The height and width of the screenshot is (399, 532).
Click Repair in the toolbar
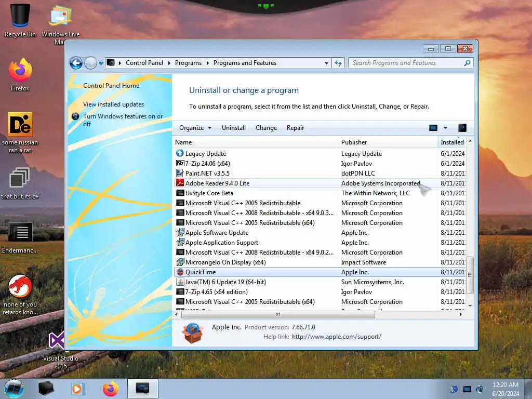295,128
